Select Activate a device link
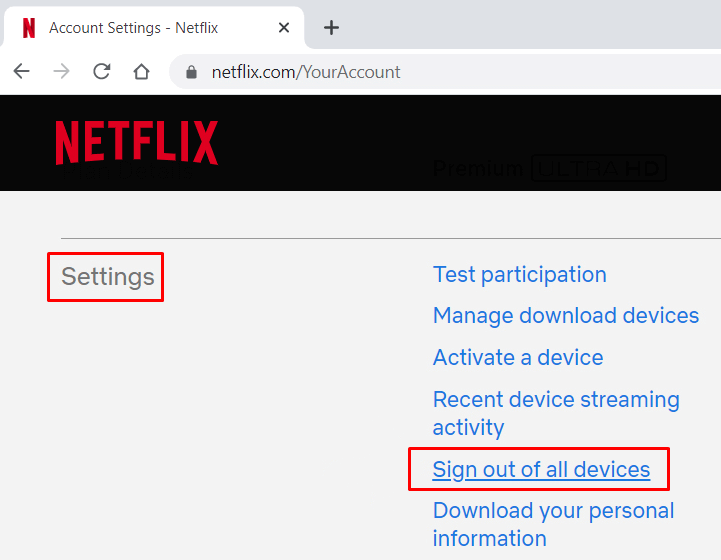The height and width of the screenshot is (560, 721). 517,357
